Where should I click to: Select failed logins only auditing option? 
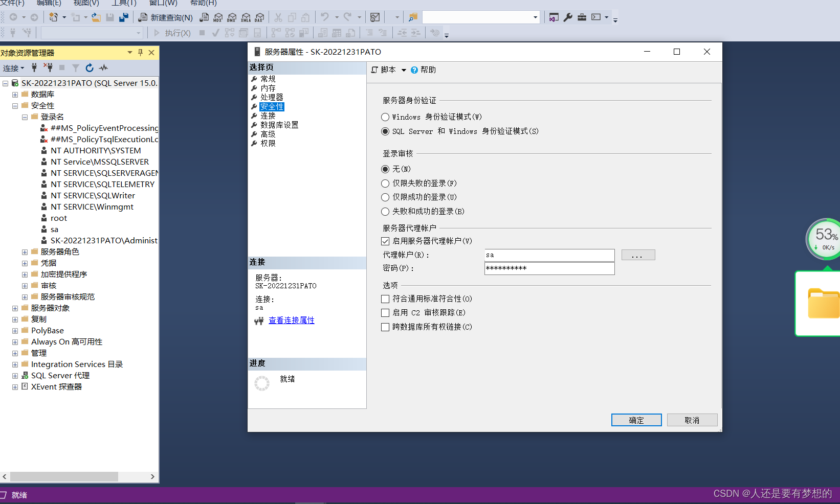(385, 184)
